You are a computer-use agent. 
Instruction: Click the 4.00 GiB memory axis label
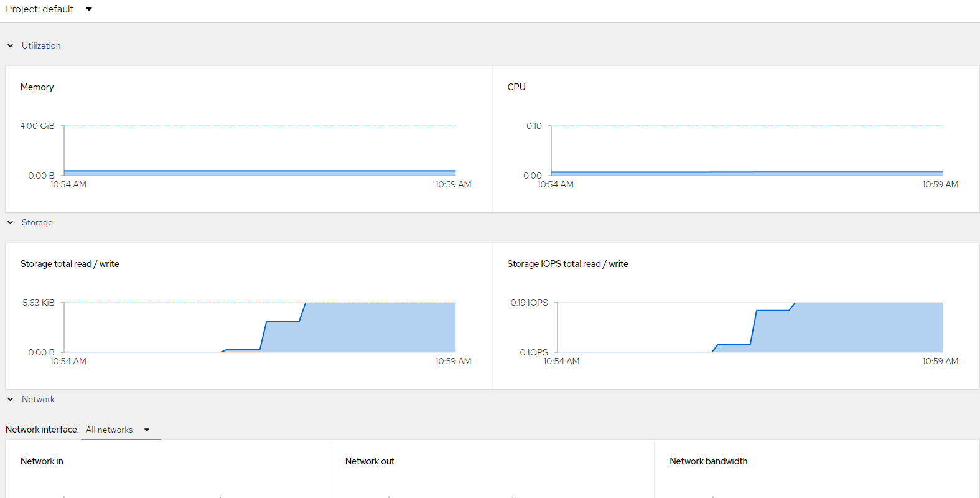[x=37, y=126]
